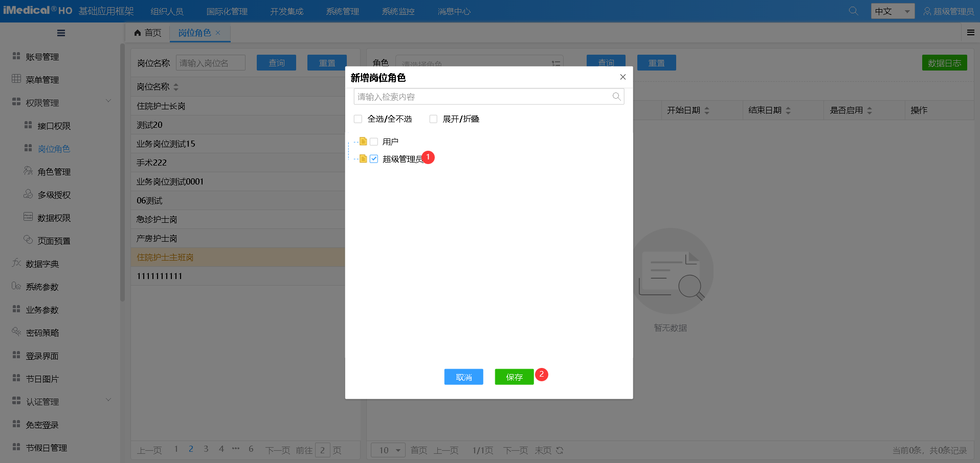Uncheck the 超级管理员 checkbox
Viewport: 980px width, 463px height.
[x=374, y=159]
